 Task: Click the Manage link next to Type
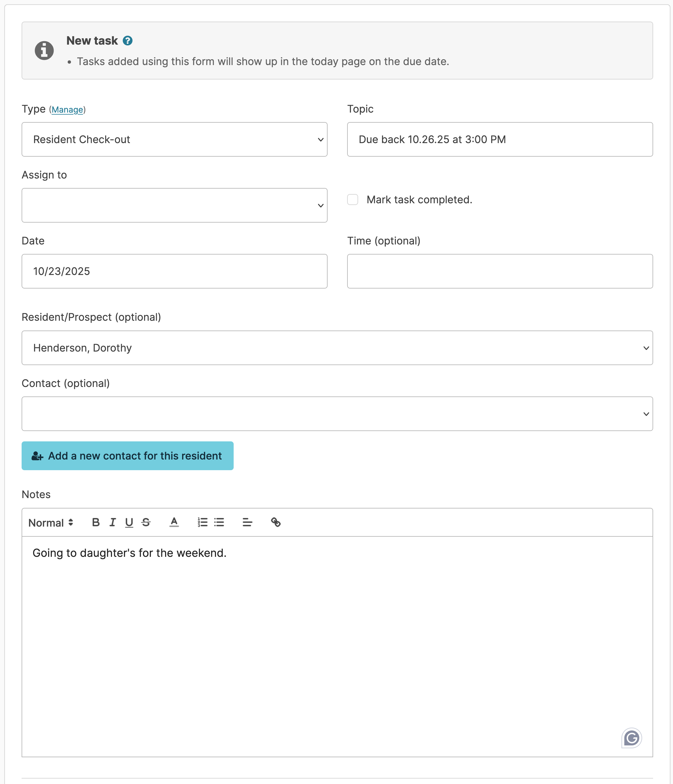pyautogui.click(x=67, y=110)
